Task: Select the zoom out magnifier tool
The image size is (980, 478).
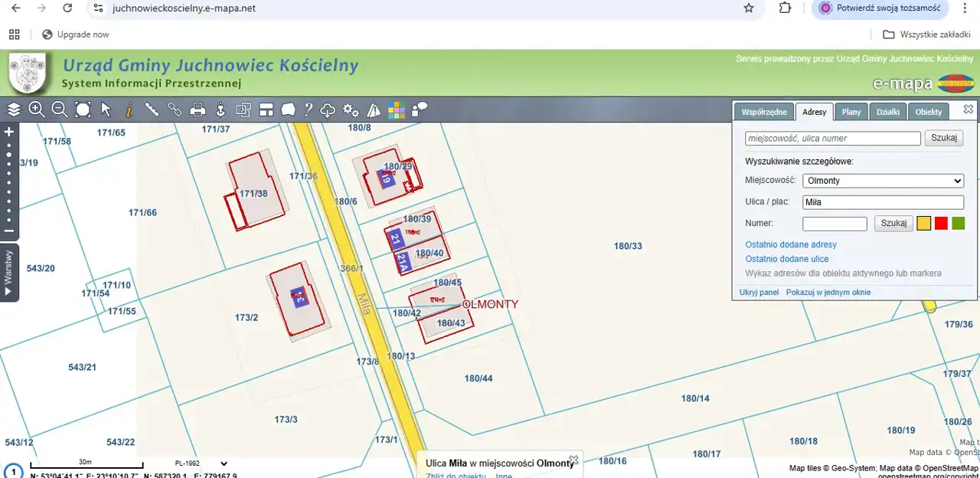Action: point(59,110)
